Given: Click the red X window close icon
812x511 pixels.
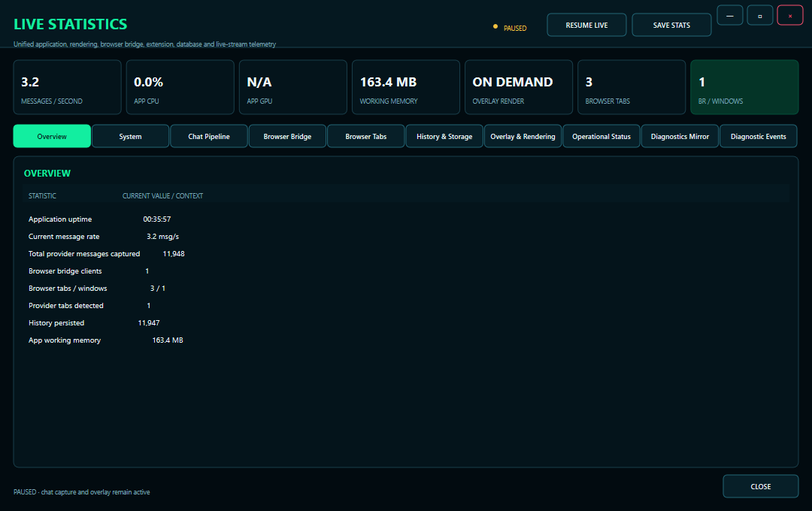Looking at the screenshot, I should point(790,16).
